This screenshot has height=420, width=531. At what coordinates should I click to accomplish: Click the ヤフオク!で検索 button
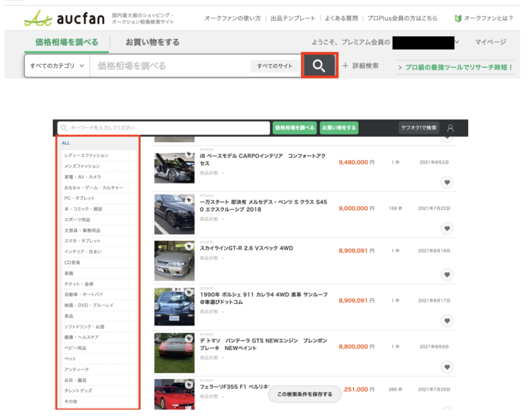pos(419,128)
